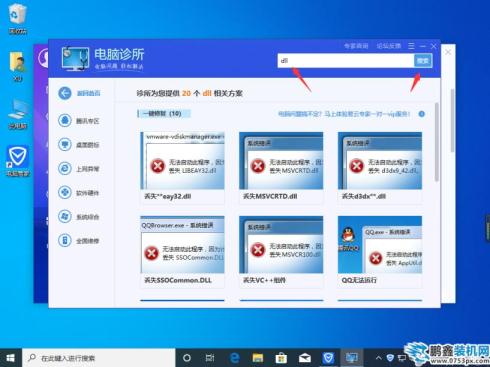Open File Explorer from the taskbar
Viewport: 490px width, 367px height.
(x=258, y=358)
